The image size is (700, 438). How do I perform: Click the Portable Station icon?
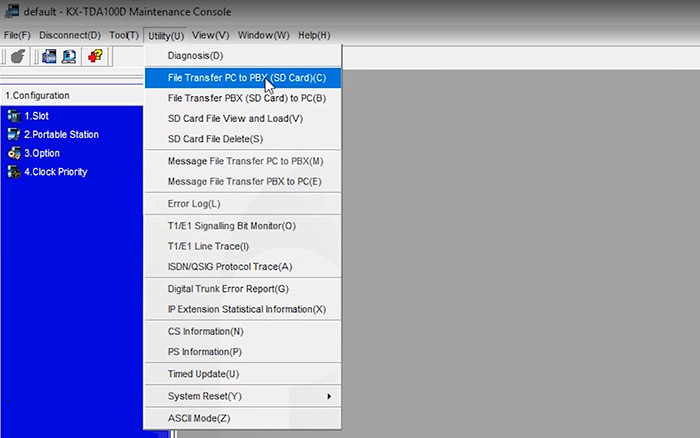point(14,134)
